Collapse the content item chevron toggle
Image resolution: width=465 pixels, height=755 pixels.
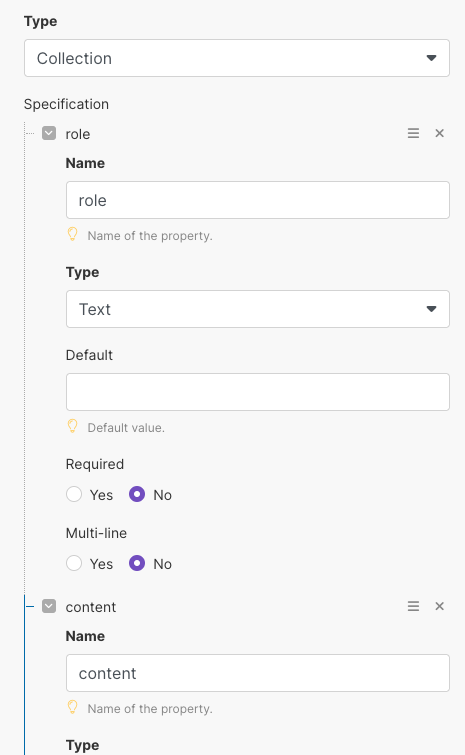click(x=49, y=606)
